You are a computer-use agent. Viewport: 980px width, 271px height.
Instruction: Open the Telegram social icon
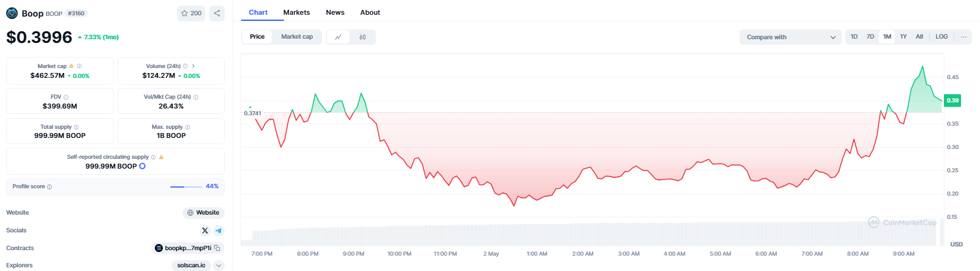click(x=219, y=231)
